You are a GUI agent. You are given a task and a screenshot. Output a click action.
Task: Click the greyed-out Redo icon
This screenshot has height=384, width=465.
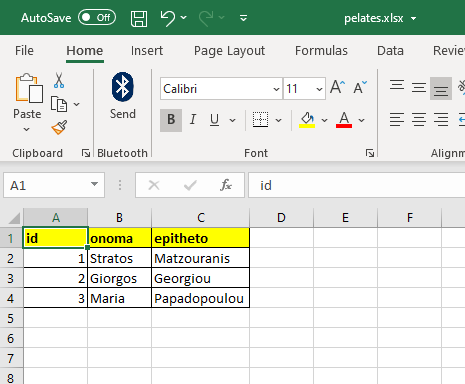point(206,18)
